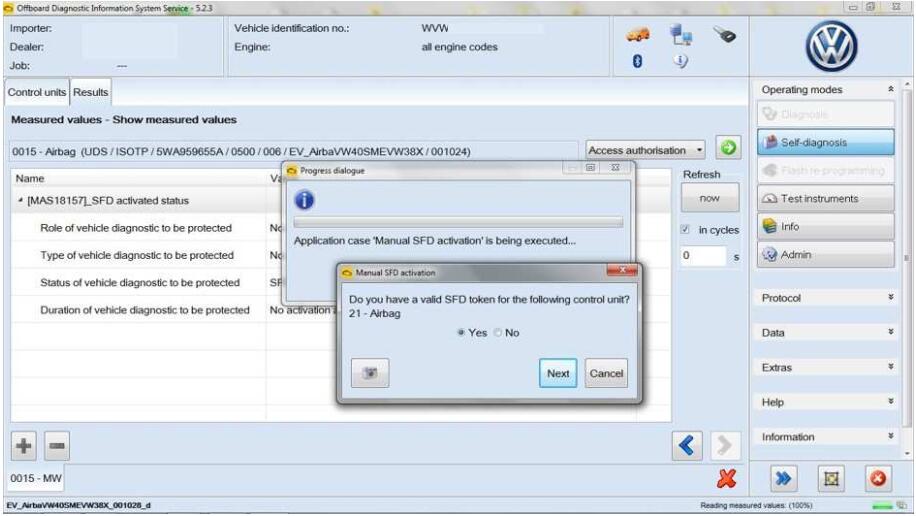Select Self-diagnosis operating mode
Screen dimensions: 916x516
pos(825,142)
